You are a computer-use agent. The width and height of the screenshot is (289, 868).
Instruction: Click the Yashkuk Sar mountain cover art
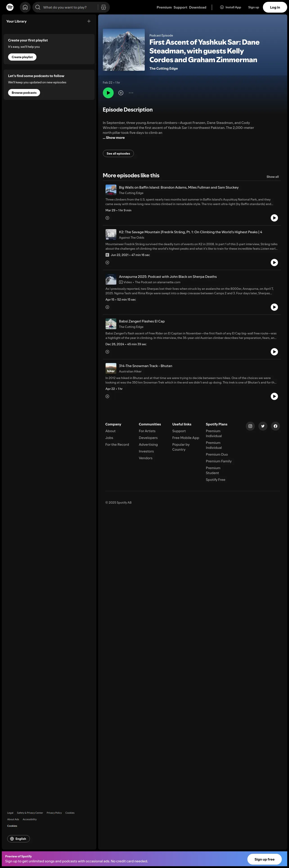124,50
